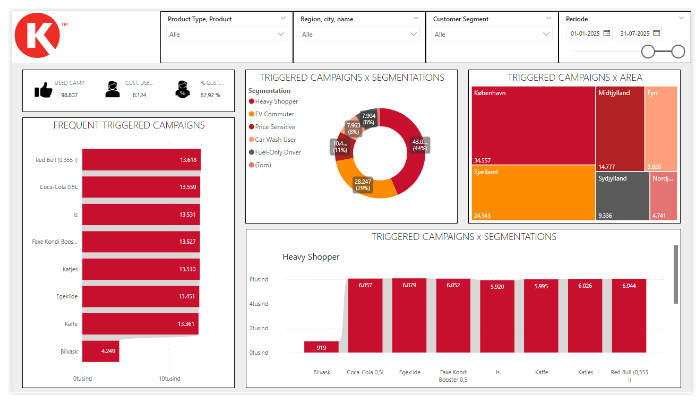Click the Faxe Kondi Boos... horizontal bar

pos(141,242)
